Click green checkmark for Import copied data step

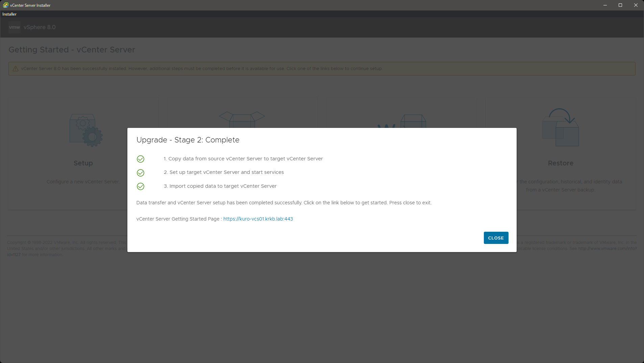141,186
